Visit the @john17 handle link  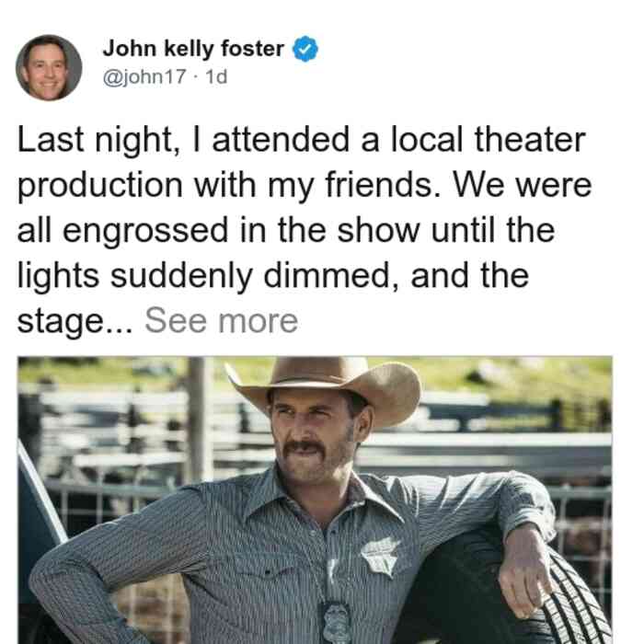click(144, 76)
